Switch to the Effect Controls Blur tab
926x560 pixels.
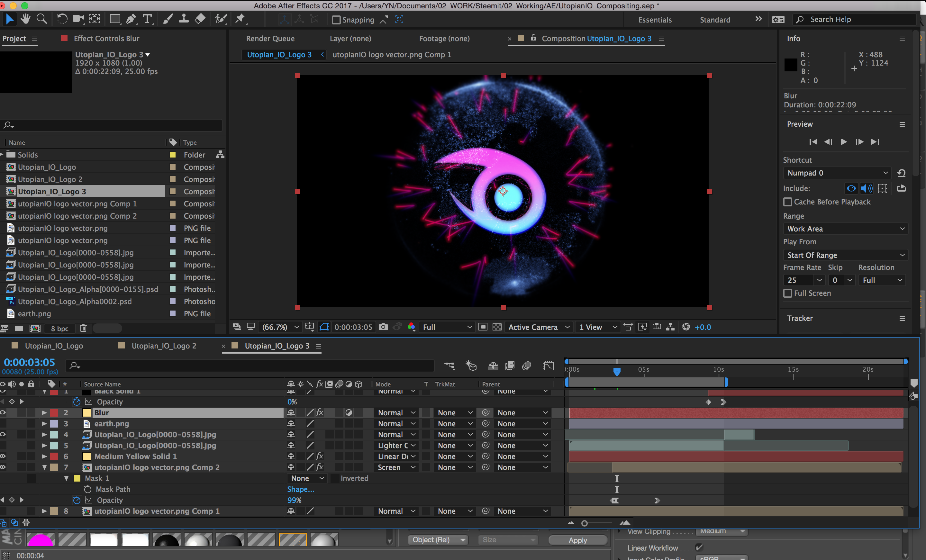coord(106,38)
